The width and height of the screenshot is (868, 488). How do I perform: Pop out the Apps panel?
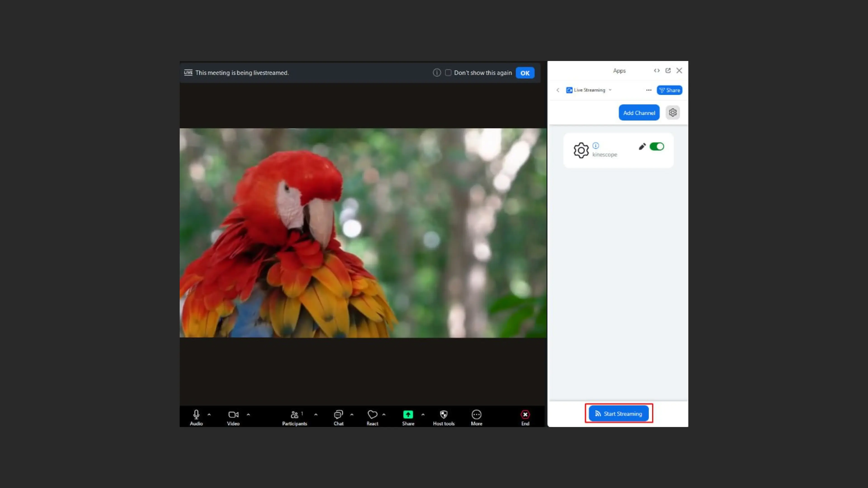click(668, 70)
